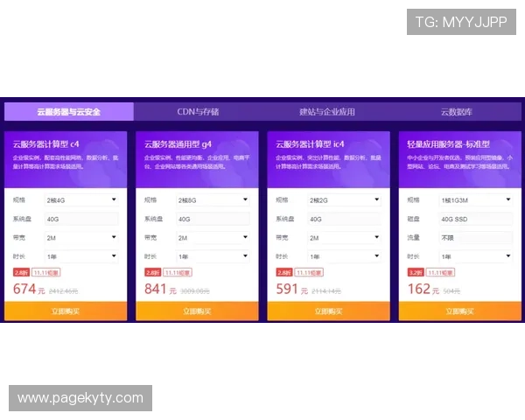525x420 pixels.
Task: Click the 11.11钜惠 tag above 162 元
Action: point(441,273)
